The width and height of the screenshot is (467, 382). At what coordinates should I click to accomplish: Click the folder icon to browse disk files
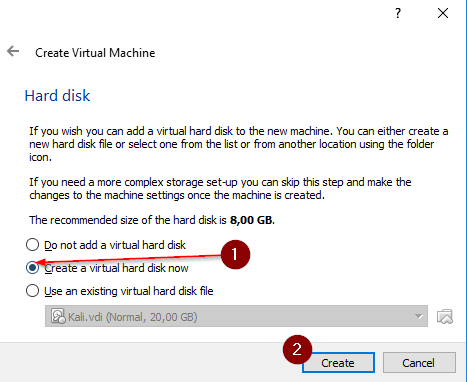[x=445, y=316]
